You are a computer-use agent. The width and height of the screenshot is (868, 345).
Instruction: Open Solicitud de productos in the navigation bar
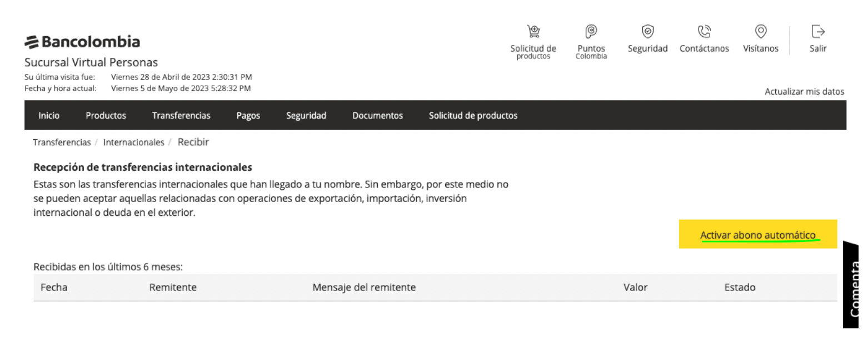[473, 115]
